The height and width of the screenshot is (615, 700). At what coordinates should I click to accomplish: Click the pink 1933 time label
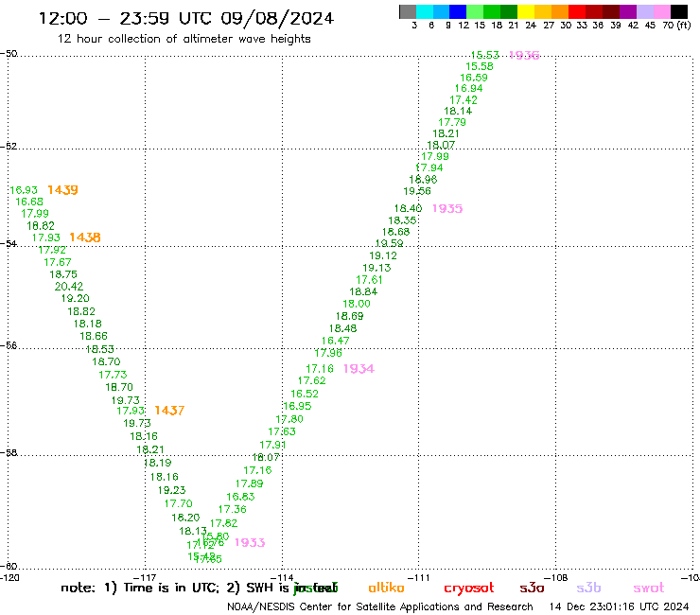(x=250, y=542)
